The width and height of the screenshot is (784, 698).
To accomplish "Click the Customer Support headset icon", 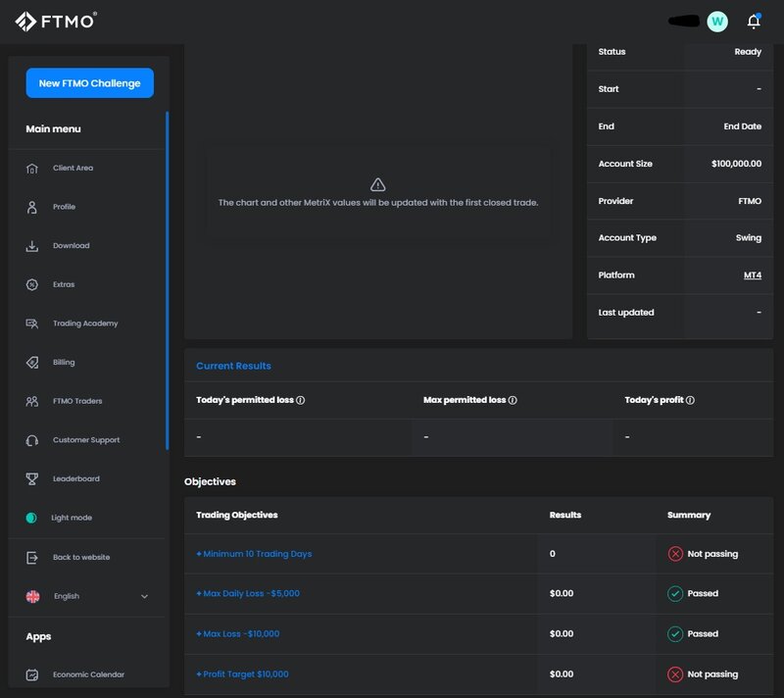I will click(x=32, y=440).
